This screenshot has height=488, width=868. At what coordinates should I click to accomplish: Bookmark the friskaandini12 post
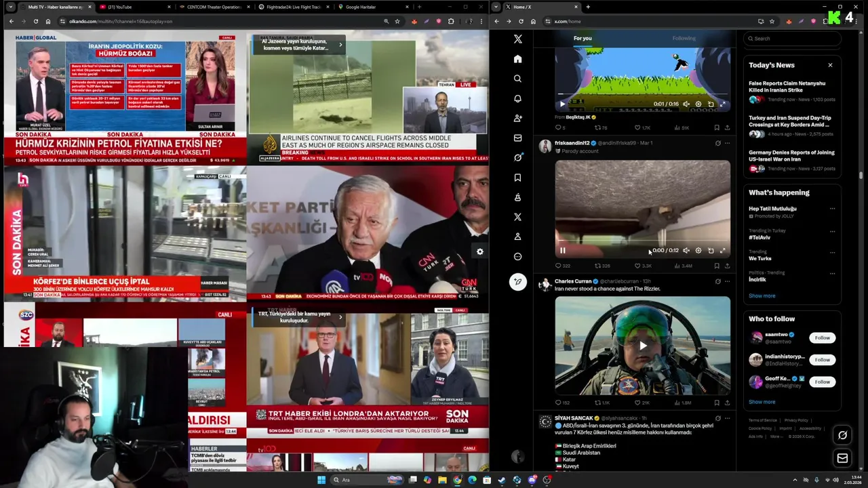[717, 266]
